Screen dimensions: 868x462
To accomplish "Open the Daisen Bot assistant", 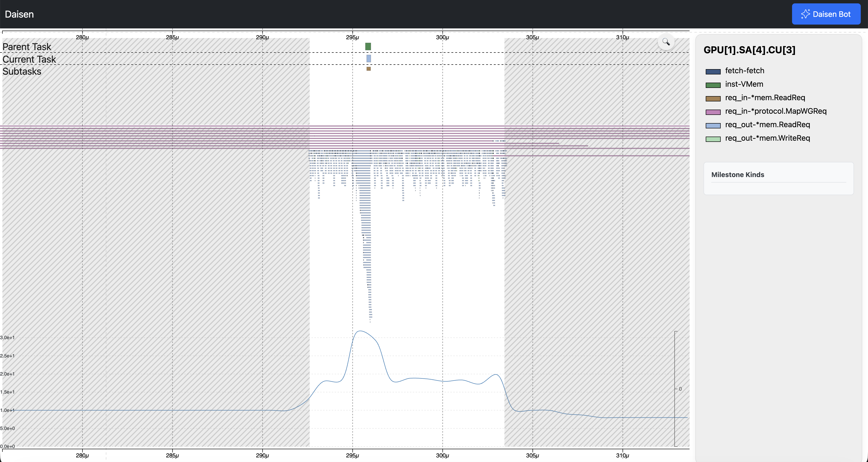I will click(826, 14).
